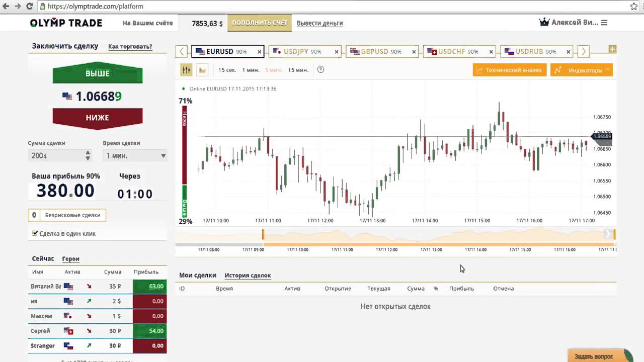
Task: Click the Безрисковые сделки button
Action: [x=67, y=215]
